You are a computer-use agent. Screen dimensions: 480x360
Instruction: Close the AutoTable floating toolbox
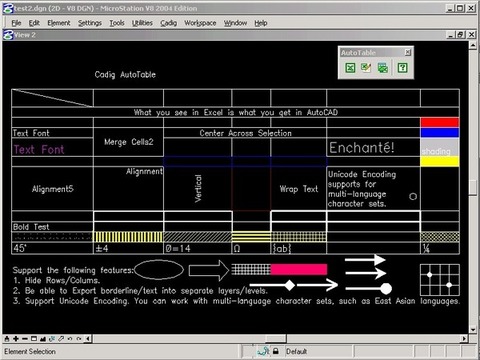(x=408, y=52)
